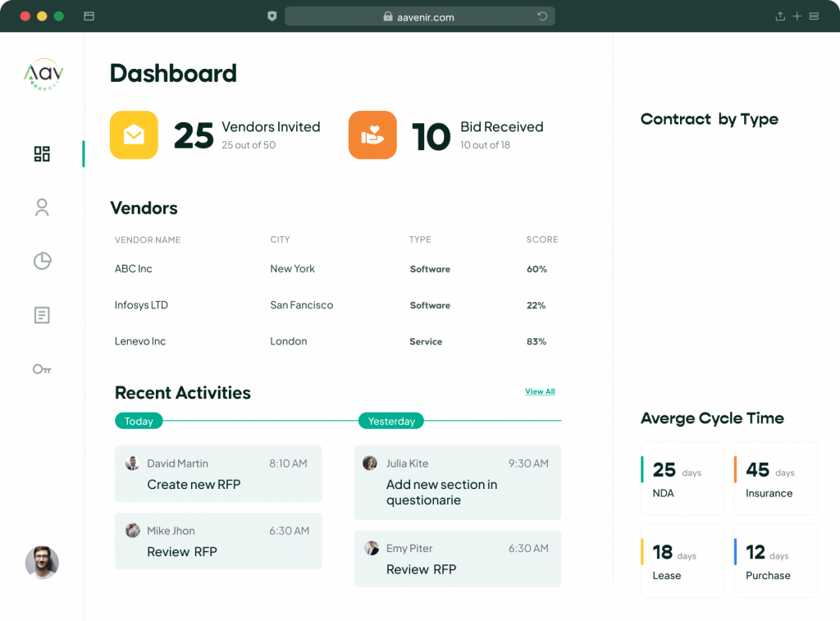Open the document list sidebar icon

coord(42,315)
